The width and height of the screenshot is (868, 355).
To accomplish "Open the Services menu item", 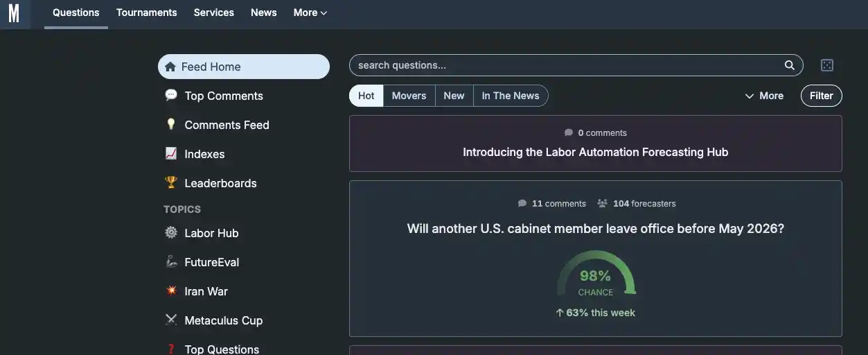I will coord(213,12).
